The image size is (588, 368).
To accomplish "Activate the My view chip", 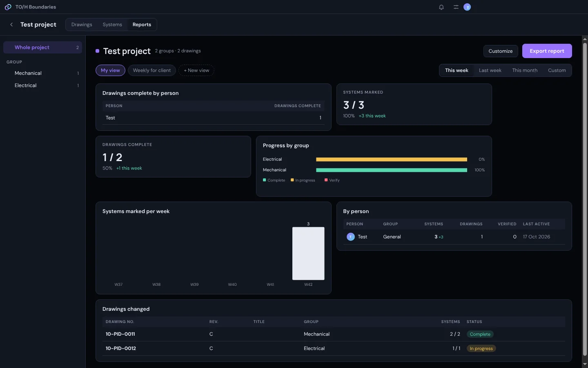I will pyautogui.click(x=110, y=70).
